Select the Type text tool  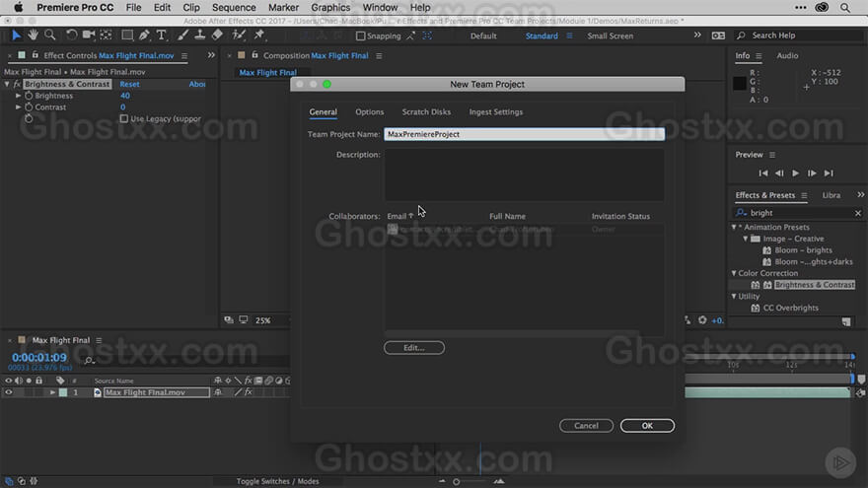coord(161,35)
